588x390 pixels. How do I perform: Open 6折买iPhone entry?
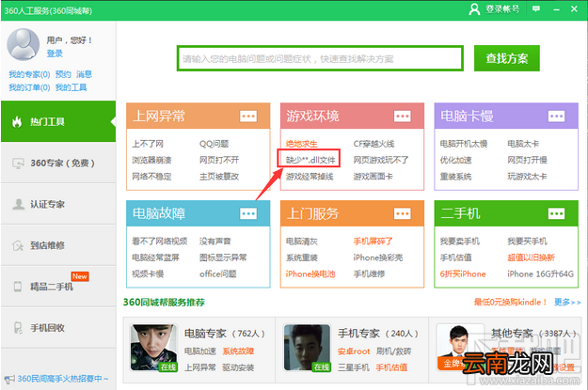click(463, 273)
